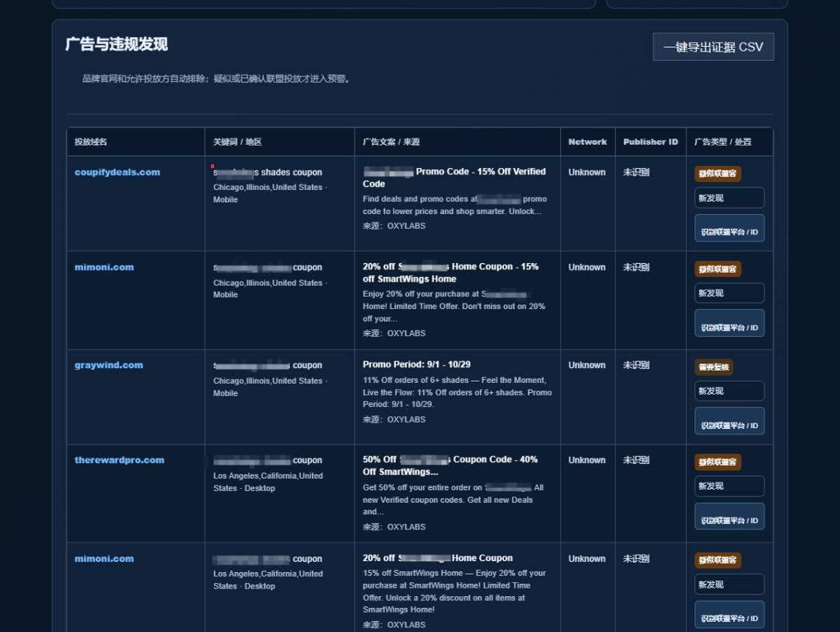
Task: Select the 'Coupon Code - 40% Off SmartWings' ad title
Action: pos(450,465)
